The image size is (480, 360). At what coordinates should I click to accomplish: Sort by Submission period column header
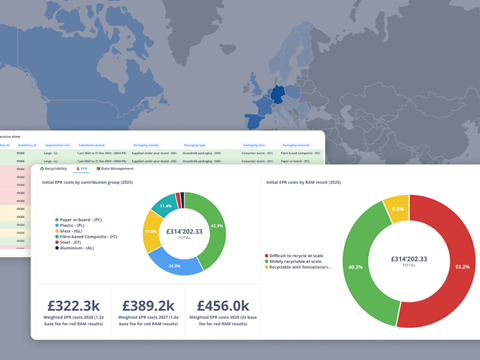91,145
